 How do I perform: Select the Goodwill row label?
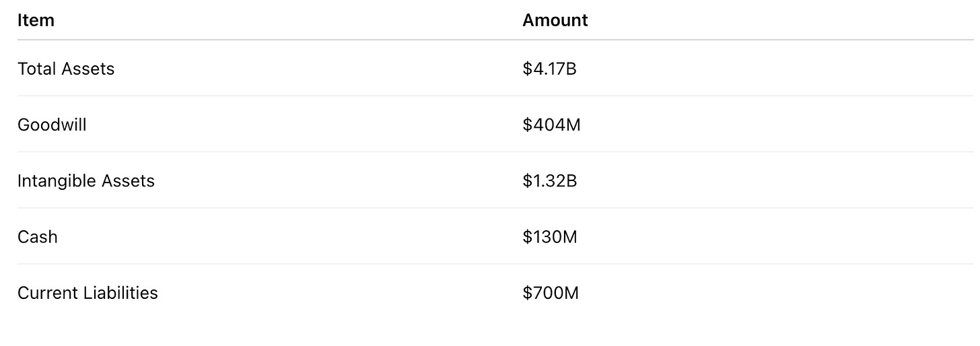pos(52,125)
